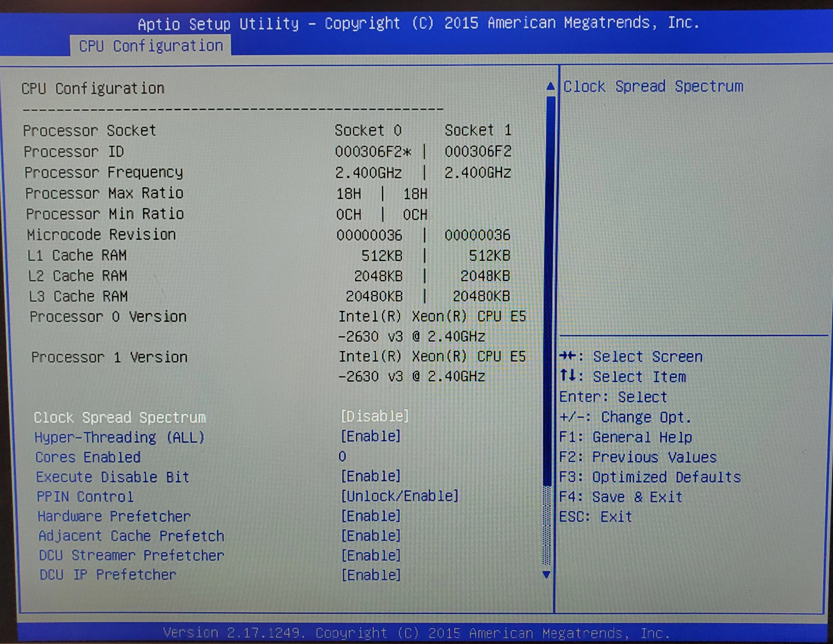
Task: Select the CPU Configuration tab
Action: (x=151, y=46)
